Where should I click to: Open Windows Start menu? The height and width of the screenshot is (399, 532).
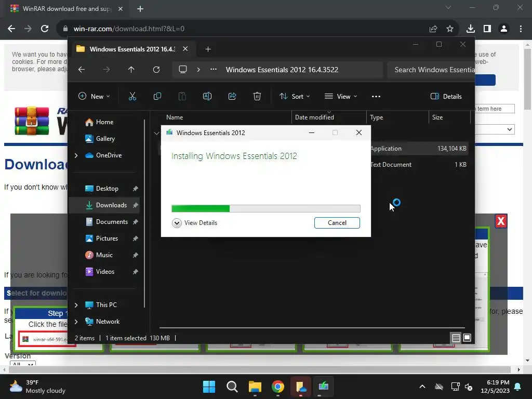[209, 387]
